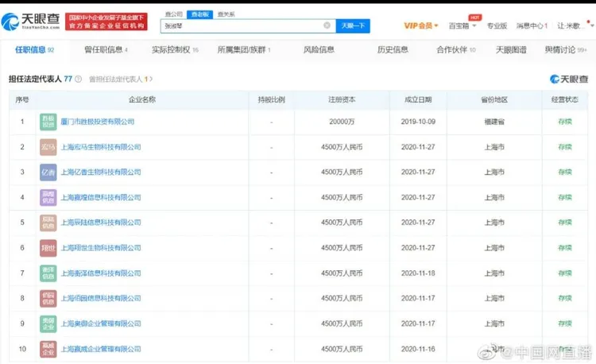Image resolution: width=596 pixels, height=364 pixels.
Task: Click the 2019-10-09 date cell
Action: pyautogui.click(x=418, y=122)
